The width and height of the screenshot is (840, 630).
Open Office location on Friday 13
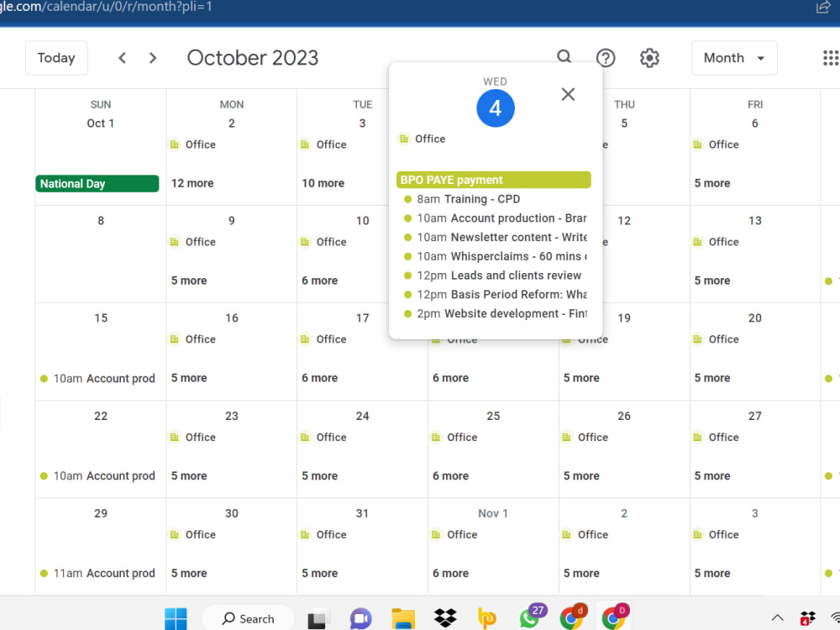716,242
